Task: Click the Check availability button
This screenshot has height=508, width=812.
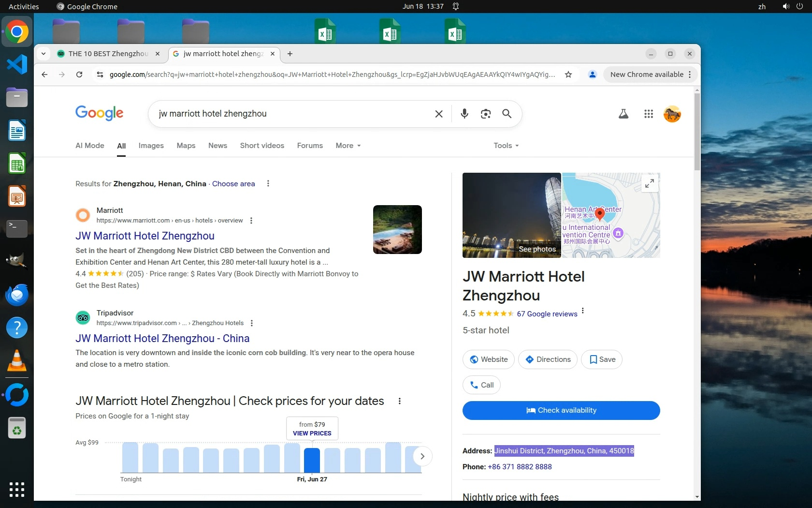Action: [x=561, y=410]
